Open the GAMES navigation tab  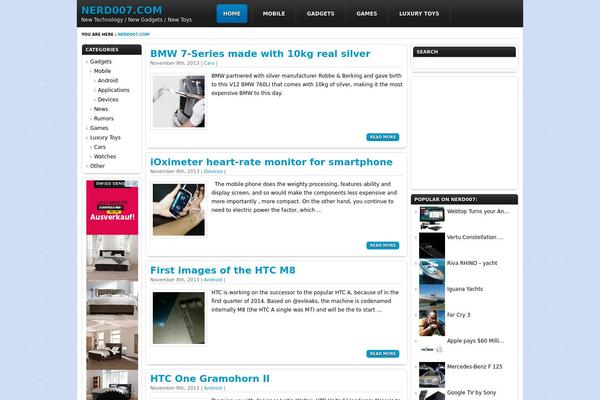pos(367,14)
